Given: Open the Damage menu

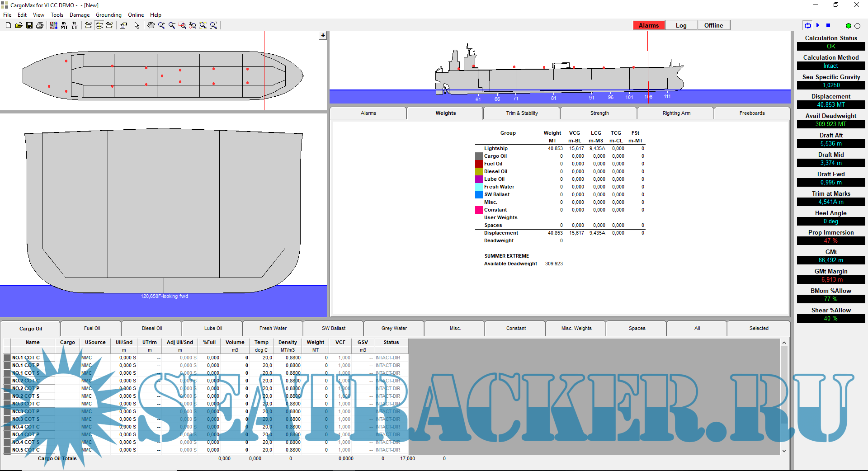Looking at the screenshot, I should [79, 15].
